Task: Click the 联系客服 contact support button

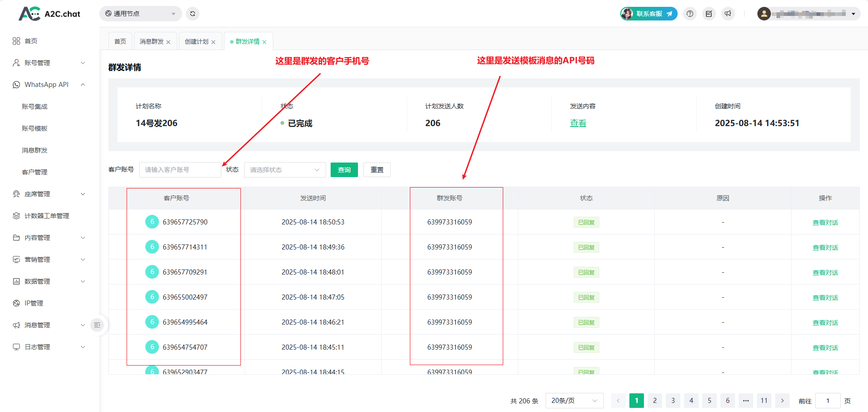Action: pos(649,14)
